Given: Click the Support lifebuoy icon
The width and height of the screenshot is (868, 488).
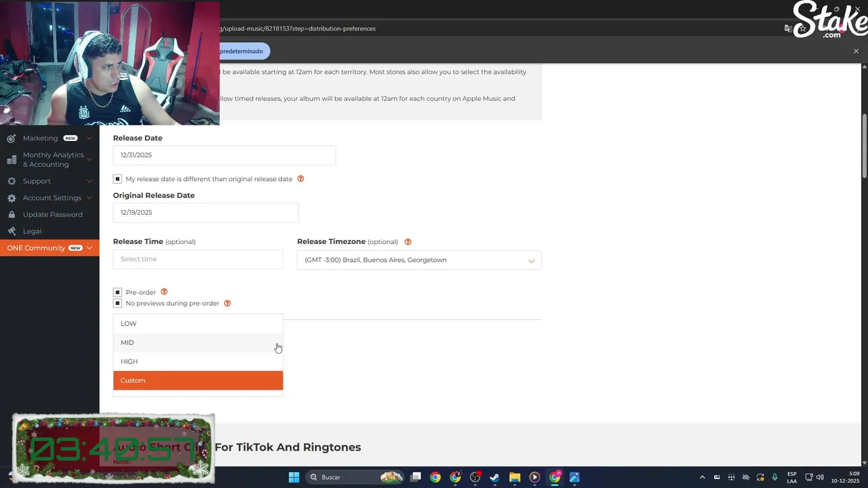Looking at the screenshot, I should click(12, 181).
